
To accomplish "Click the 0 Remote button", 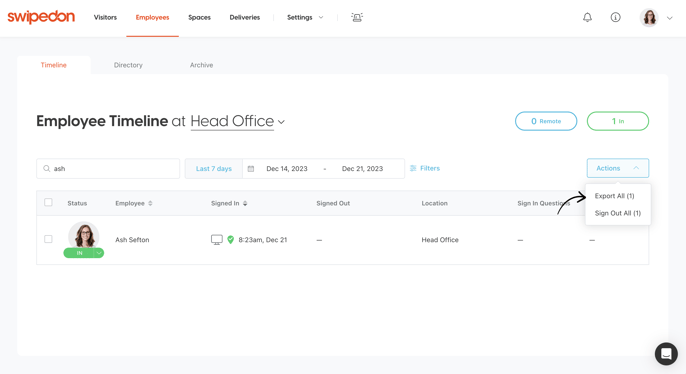I will [x=546, y=121].
